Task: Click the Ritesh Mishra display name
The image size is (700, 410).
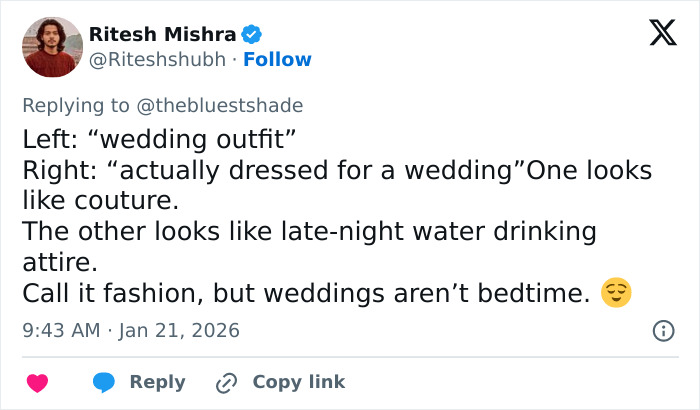Action: (162, 35)
